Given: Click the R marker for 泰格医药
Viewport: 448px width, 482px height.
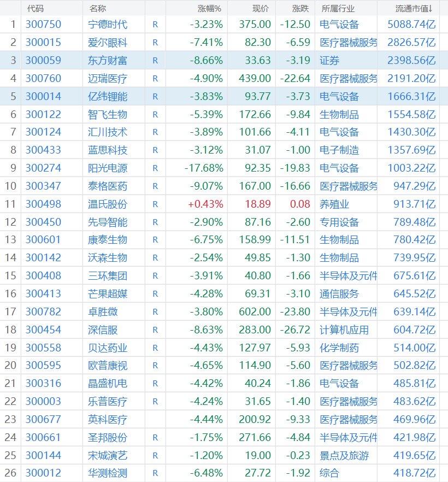Looking at the screenshot, I should pyautogui.click(x=155, y=186).
